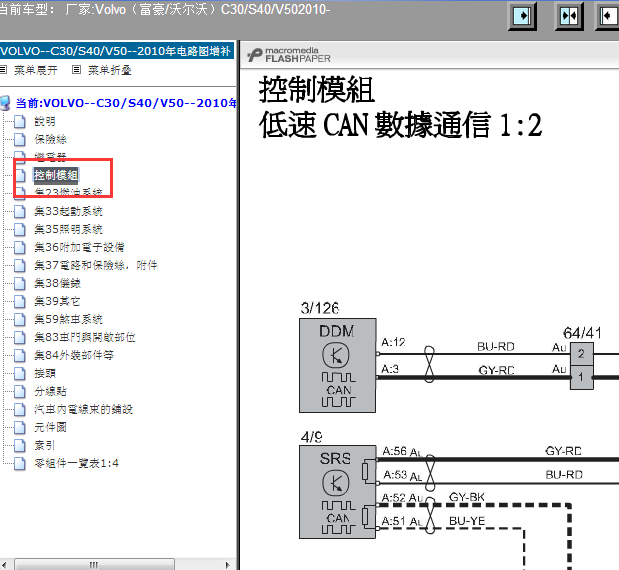Click the page icon beside 集35照明系統
This screenshot has width=619, height=570.
(20, 229)
